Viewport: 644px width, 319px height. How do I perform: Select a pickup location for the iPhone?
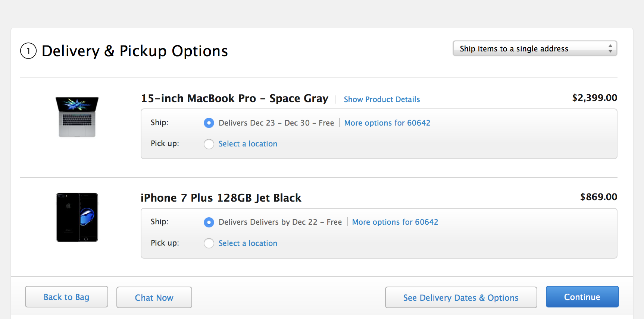pyautogui.click(x=247, y=243)
